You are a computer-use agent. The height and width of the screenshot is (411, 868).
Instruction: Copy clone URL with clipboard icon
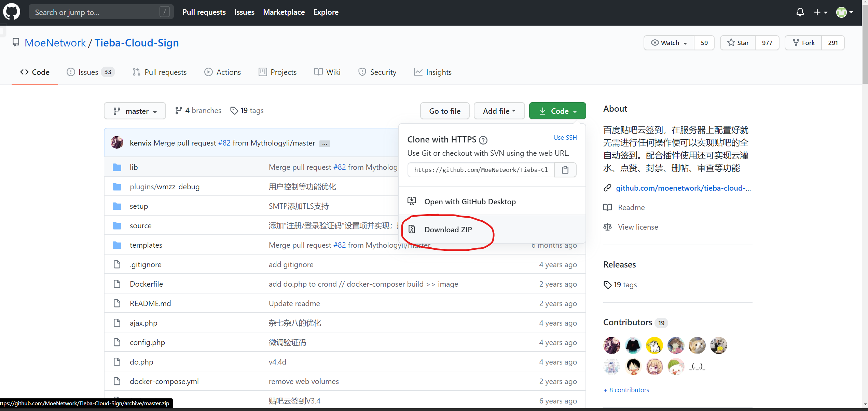(565, 170)
